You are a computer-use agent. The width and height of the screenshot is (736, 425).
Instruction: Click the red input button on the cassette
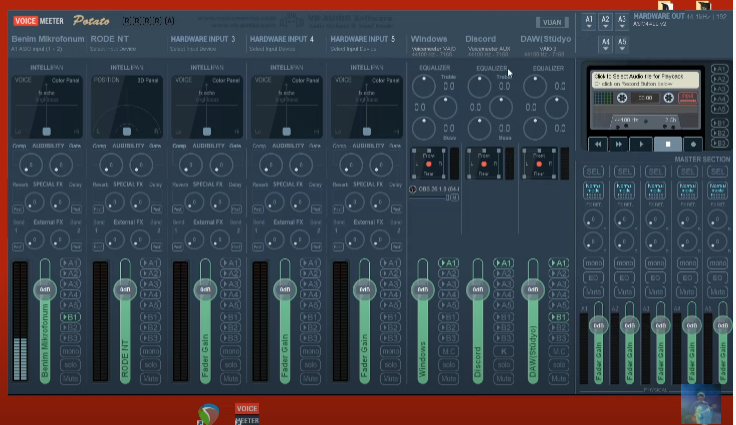(688, 98)
